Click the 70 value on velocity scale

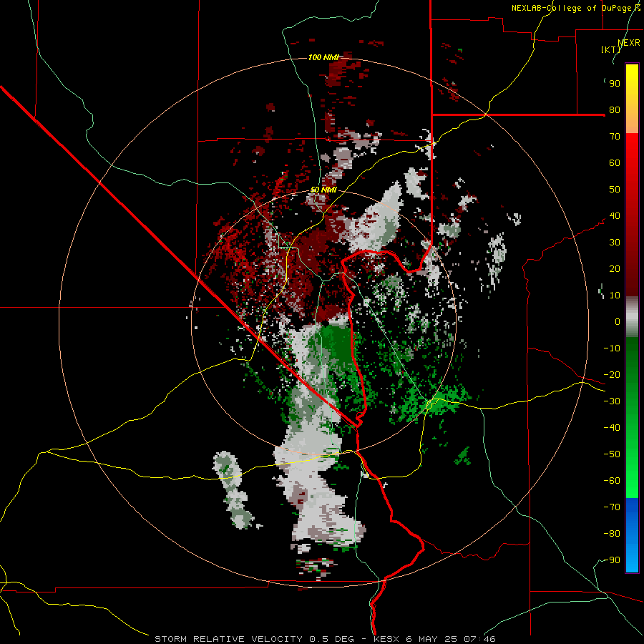click(x=615, y=137)
